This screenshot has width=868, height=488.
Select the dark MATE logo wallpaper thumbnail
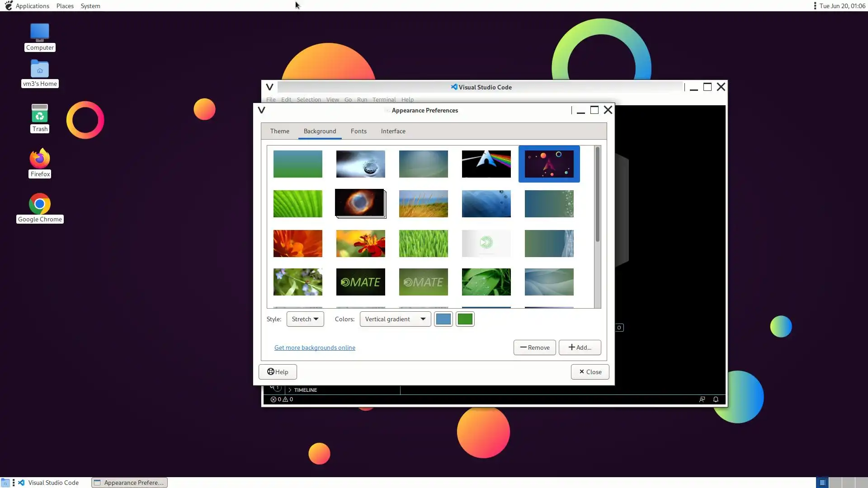[360, 282]
